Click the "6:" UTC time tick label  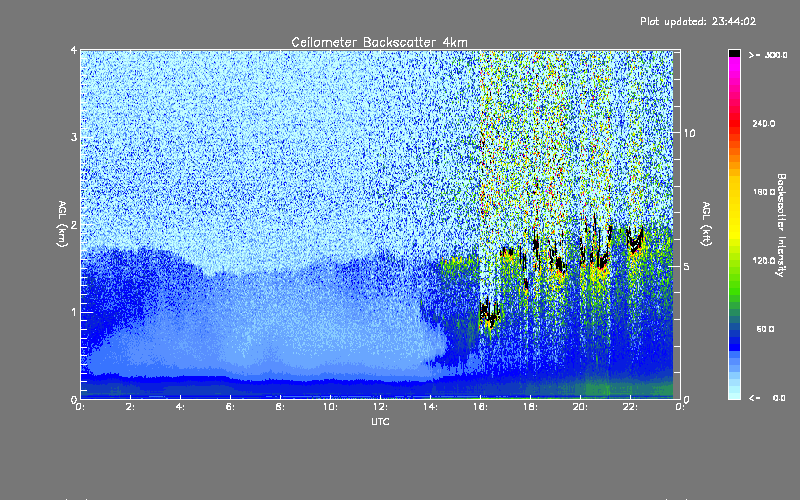click(231, 407)
